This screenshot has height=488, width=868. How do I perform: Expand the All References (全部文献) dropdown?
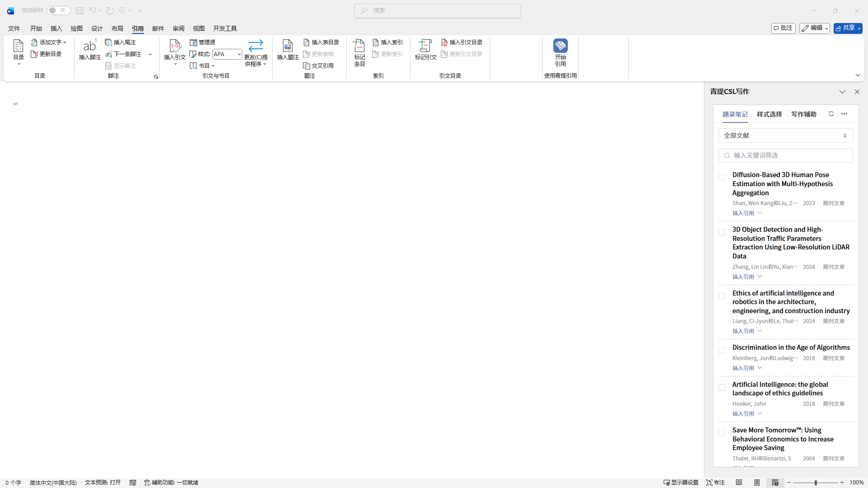pyautogui.click(x=785, y=136)
